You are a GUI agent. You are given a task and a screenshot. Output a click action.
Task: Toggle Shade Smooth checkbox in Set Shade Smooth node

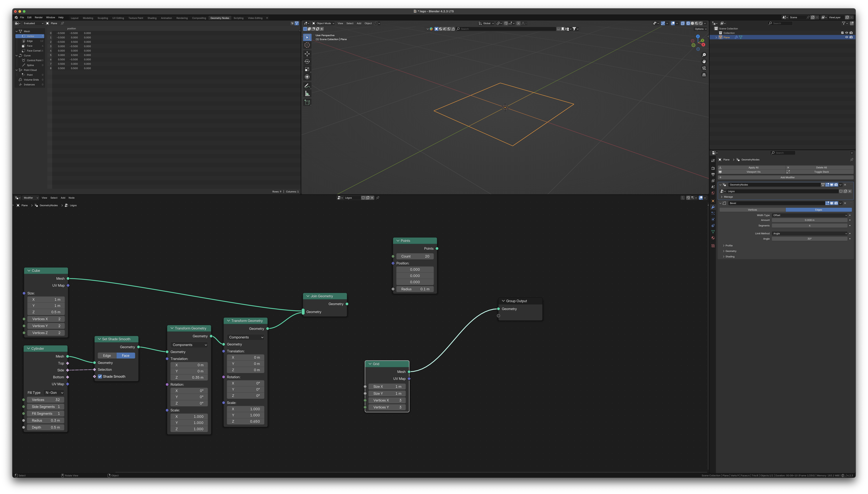coord(100,377)
